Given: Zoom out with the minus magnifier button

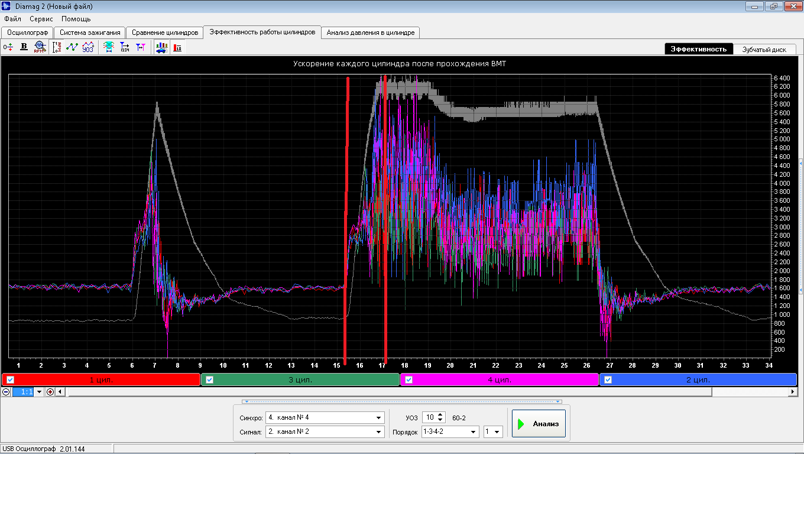Looking at the screenshot, I should [x=6, y=392].
